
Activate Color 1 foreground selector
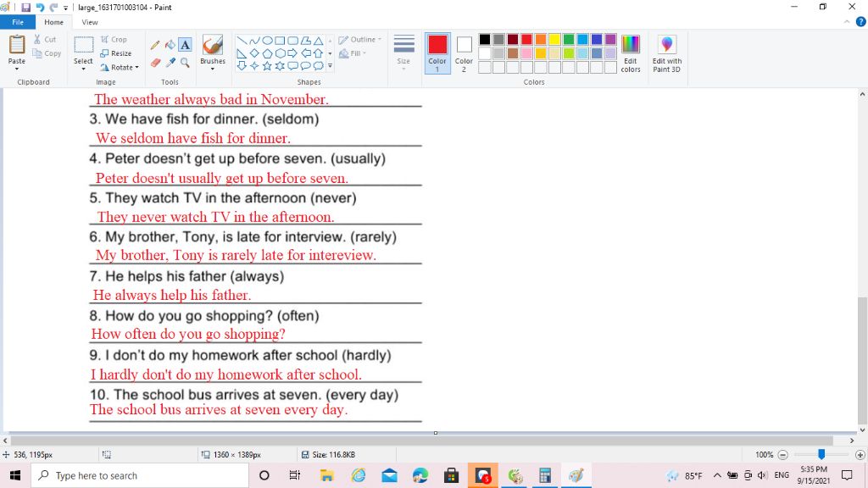[437, 53]
